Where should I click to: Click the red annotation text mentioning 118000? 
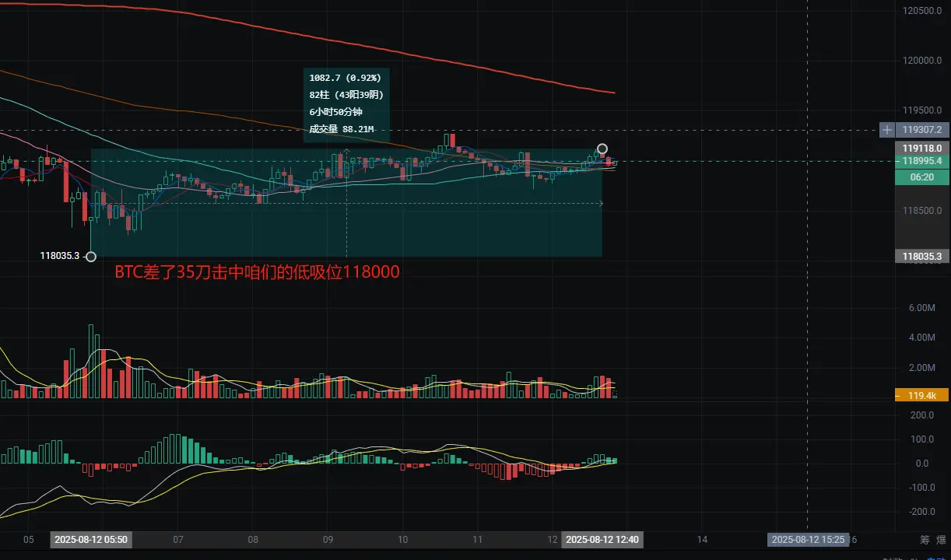258,272
